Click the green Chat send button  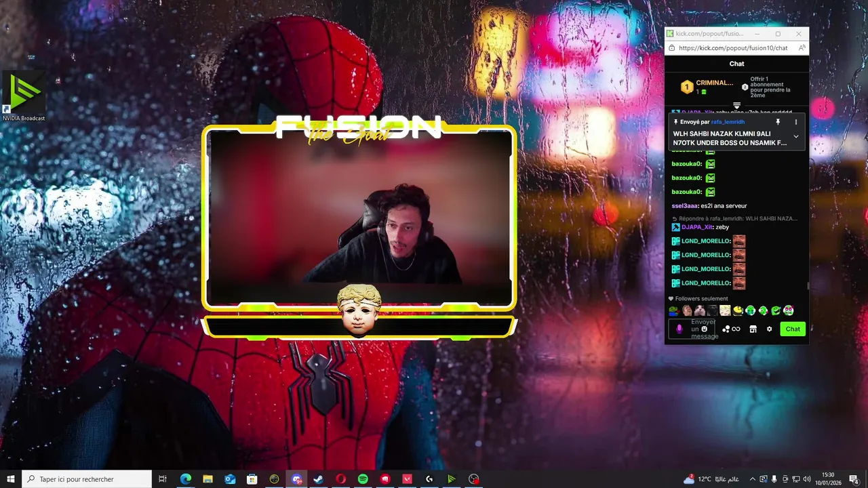pyautogui.click(x=793, y=329)
